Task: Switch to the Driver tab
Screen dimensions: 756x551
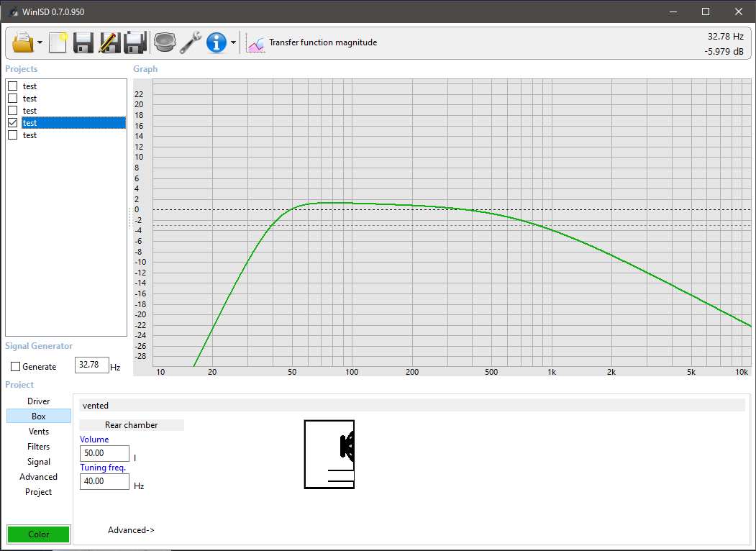Action: pos(39,401)
